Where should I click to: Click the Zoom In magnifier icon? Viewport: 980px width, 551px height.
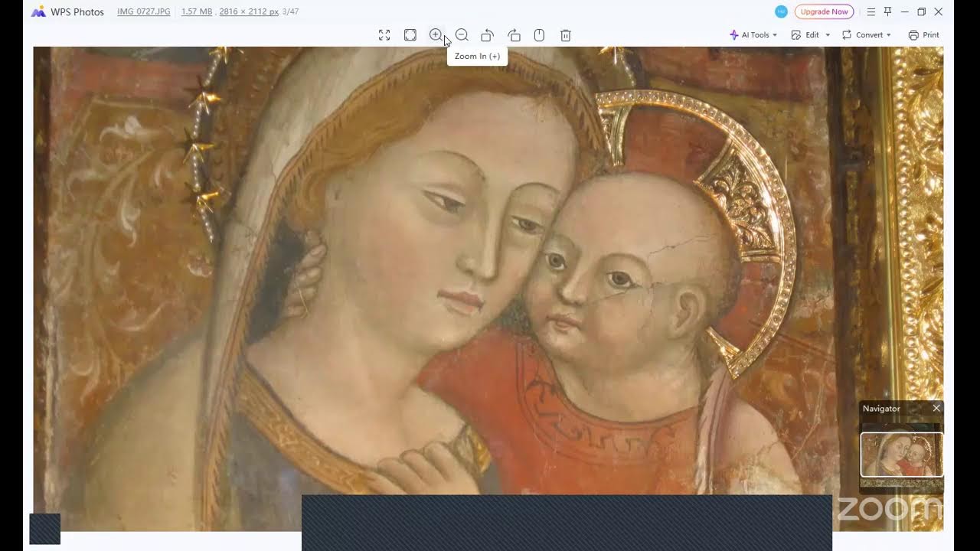(436, 35)
